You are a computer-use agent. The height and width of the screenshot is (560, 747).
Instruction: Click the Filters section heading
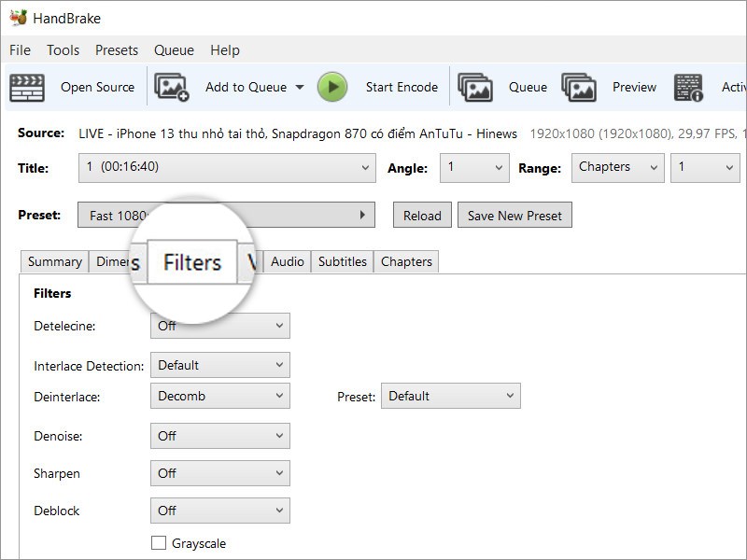[52, 293]
